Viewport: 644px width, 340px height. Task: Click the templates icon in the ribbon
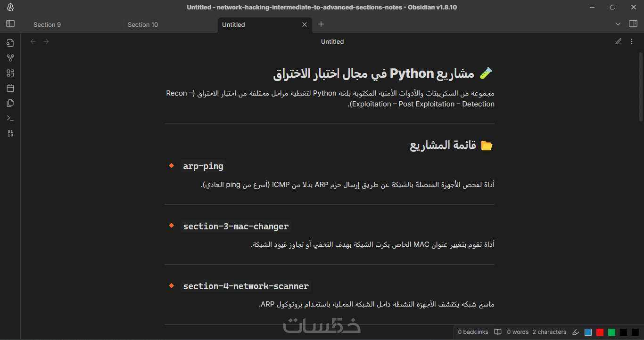[x=10, y=103]
